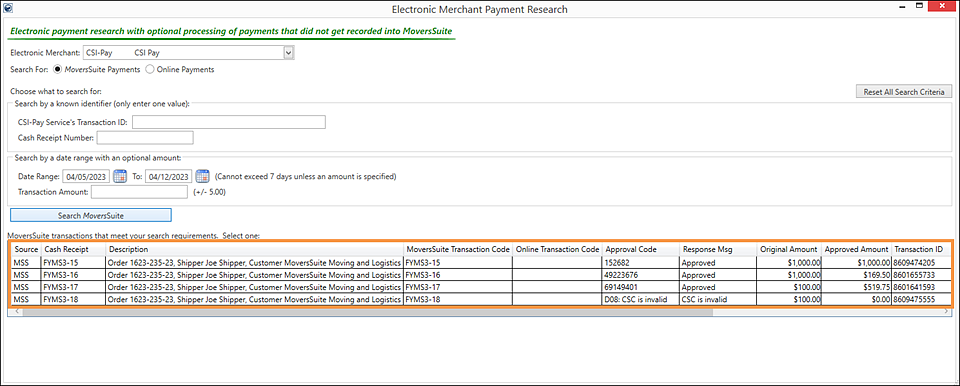
Task: Click approved amount $519.75
Action: point(856,287)
